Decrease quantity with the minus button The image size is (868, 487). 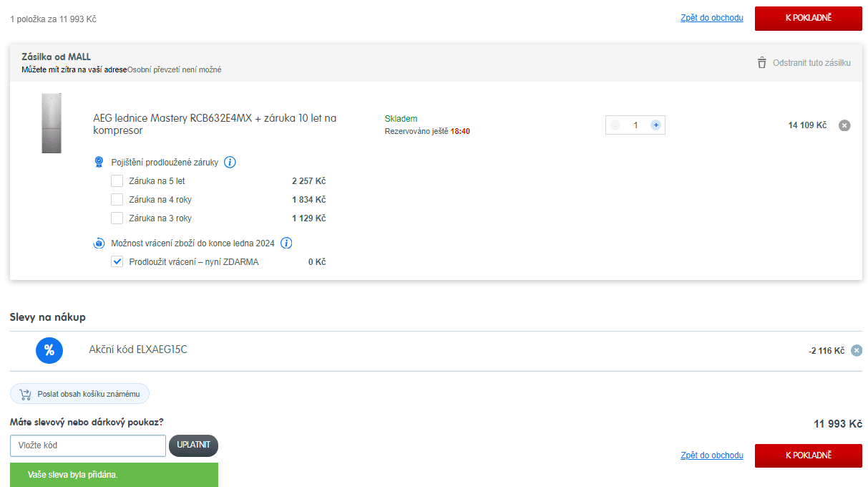click(x=615, y=125)
